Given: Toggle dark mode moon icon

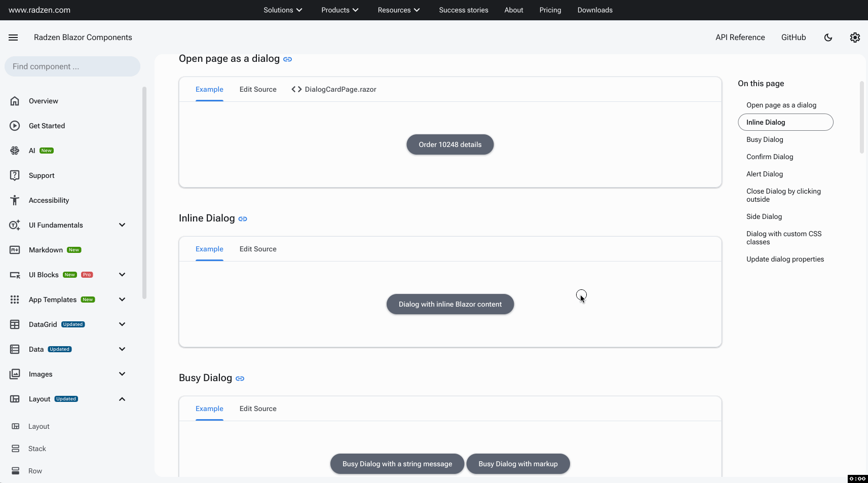Looking at the screenshot, I should click(x=828, y=38).
